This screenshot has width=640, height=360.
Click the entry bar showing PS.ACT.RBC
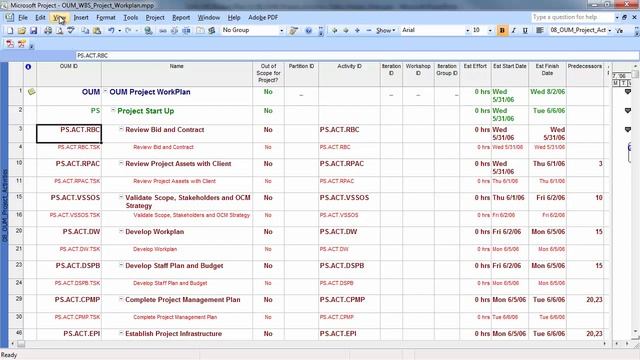[x=357, y=56]
